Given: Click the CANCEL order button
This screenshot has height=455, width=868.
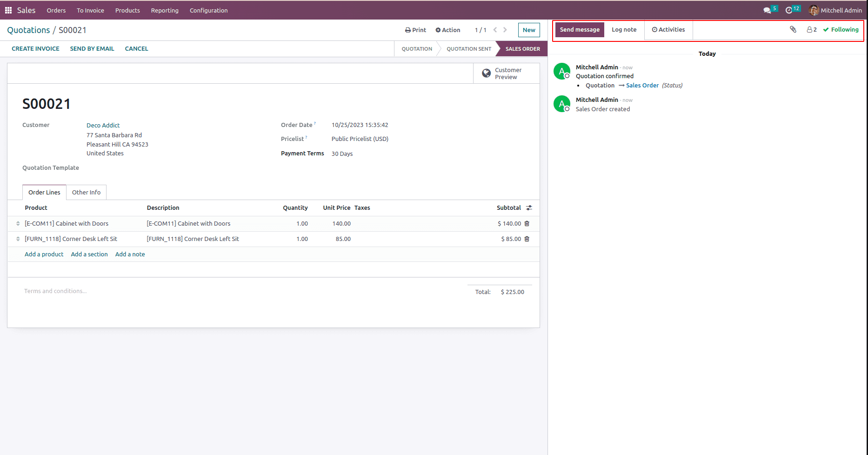Looking at the screenshot, I should [136, 49].
